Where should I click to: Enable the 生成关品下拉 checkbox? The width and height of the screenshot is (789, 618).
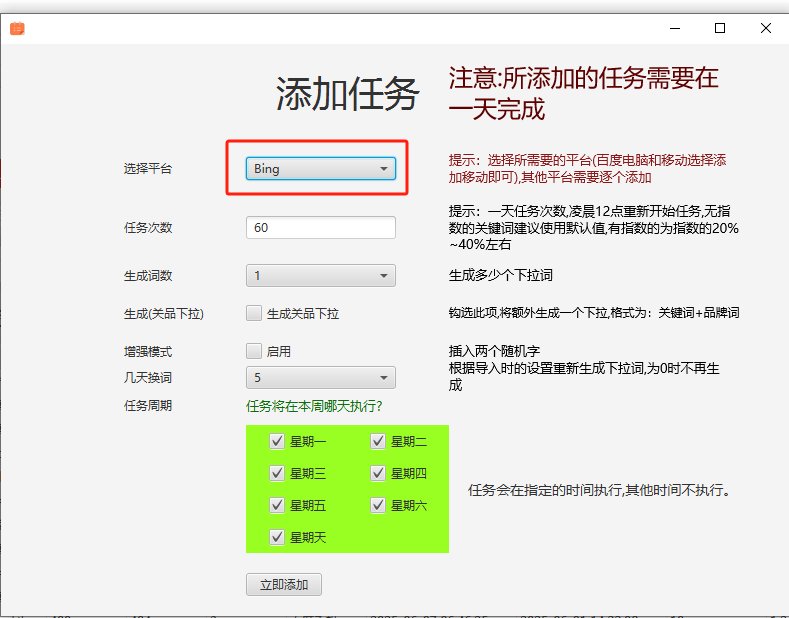(254, 313)
